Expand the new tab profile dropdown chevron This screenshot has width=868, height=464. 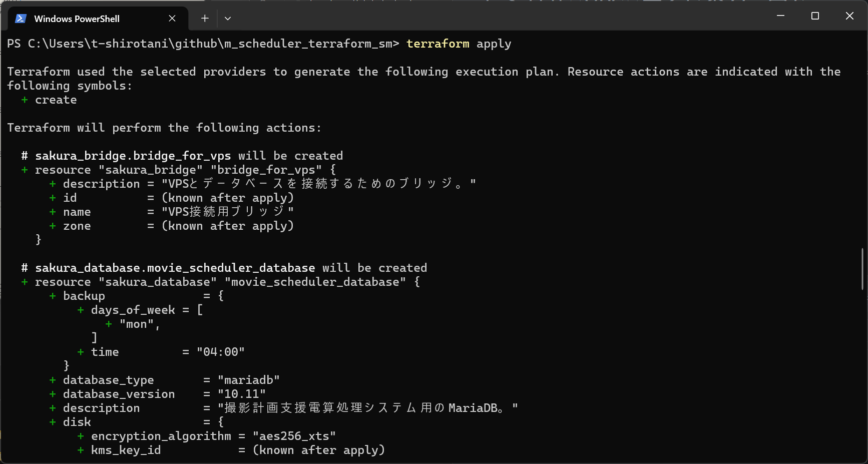click(228, 19)
